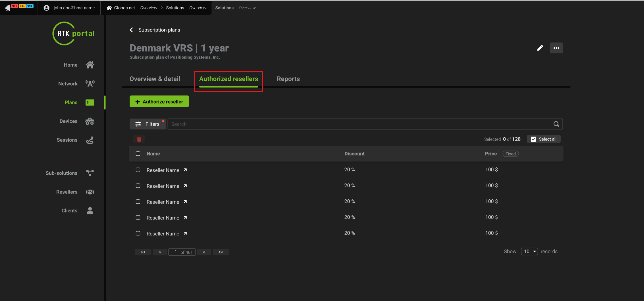The image size is (644, 301).
Task: Expand the Show records count dropdown
Action: tap(529, 252)
